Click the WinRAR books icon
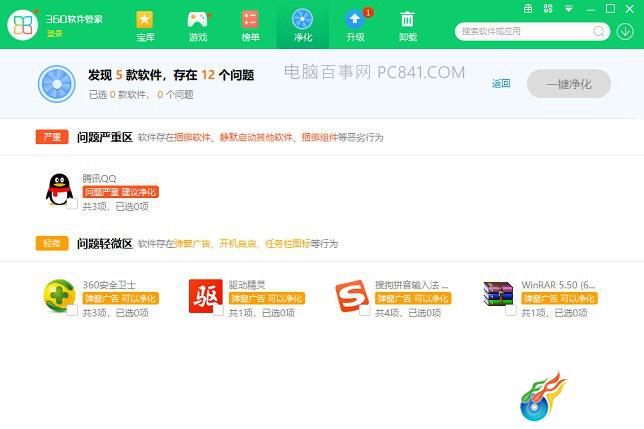The width and height of the screenshot is (644, 429). 498,294
